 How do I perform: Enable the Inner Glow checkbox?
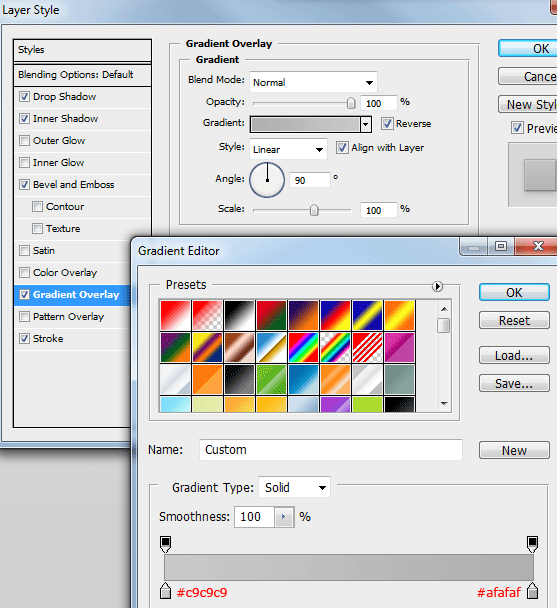[24, 162]
